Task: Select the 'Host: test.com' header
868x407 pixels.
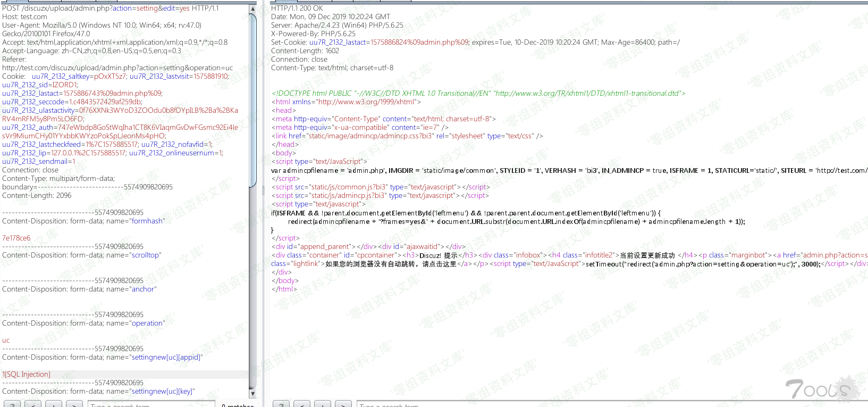Action: [x=24, y=16]
